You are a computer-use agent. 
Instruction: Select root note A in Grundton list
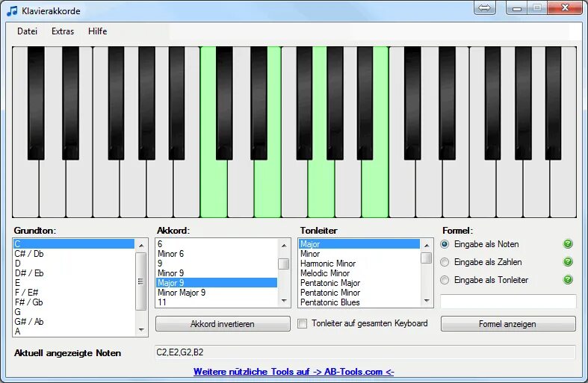[x=74, y=331]
